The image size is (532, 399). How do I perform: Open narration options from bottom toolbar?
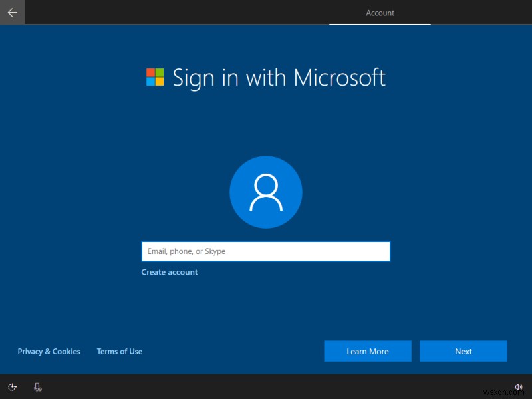click(x=38, y=386)
